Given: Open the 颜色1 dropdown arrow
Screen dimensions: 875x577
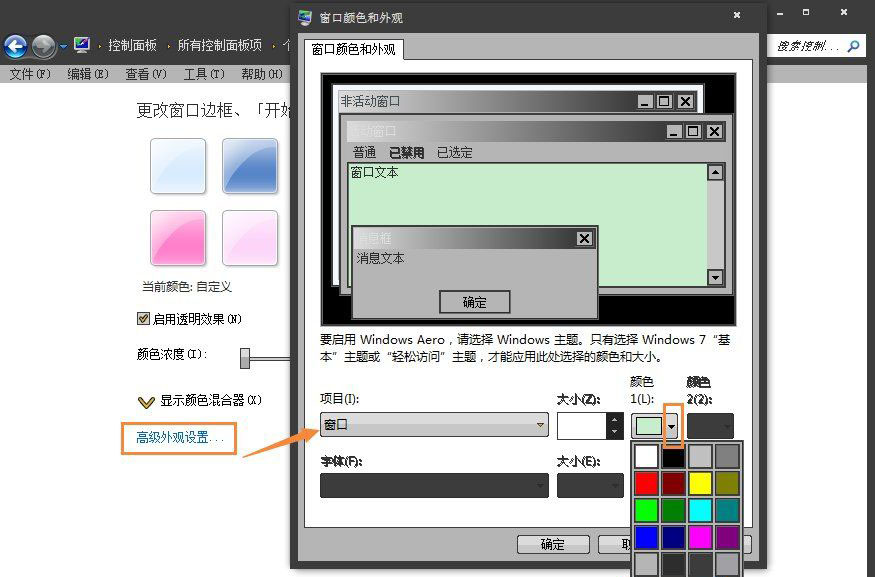Looking at the screenshot, I should click(672, 427).
